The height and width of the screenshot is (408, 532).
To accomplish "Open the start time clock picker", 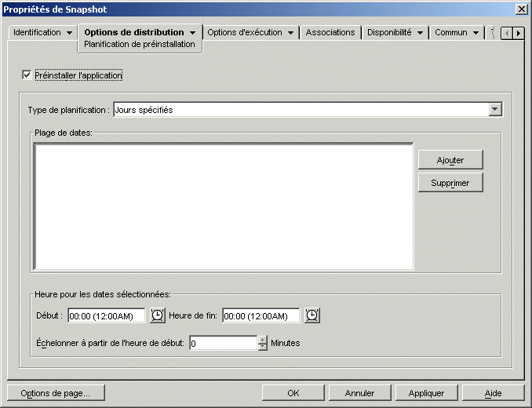I will [158, 315].
